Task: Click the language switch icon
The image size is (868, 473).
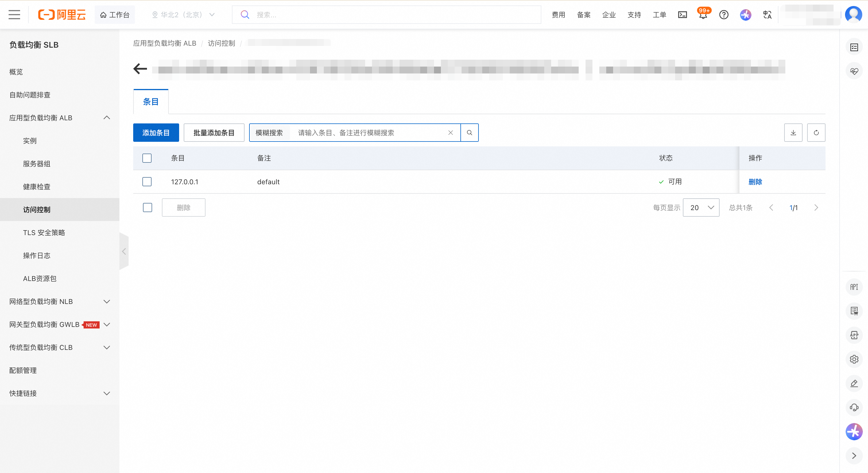Action: 767,15
